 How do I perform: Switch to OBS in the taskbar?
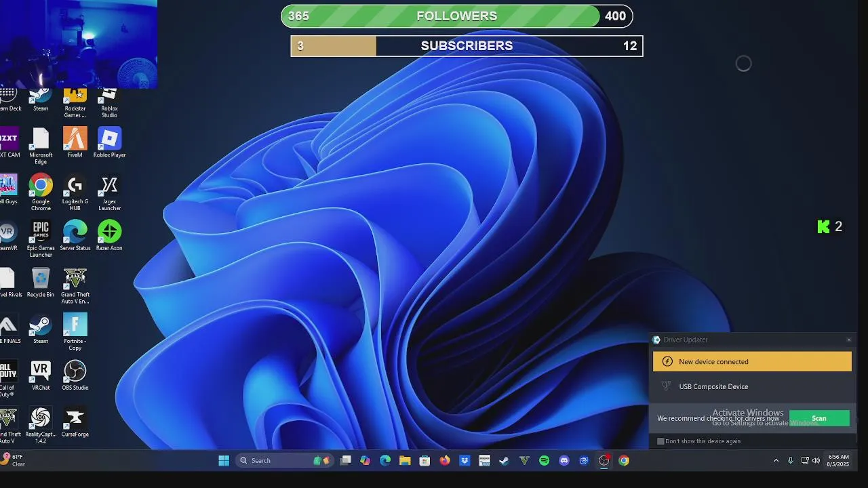pyautogui.click(x=604, y=461)
